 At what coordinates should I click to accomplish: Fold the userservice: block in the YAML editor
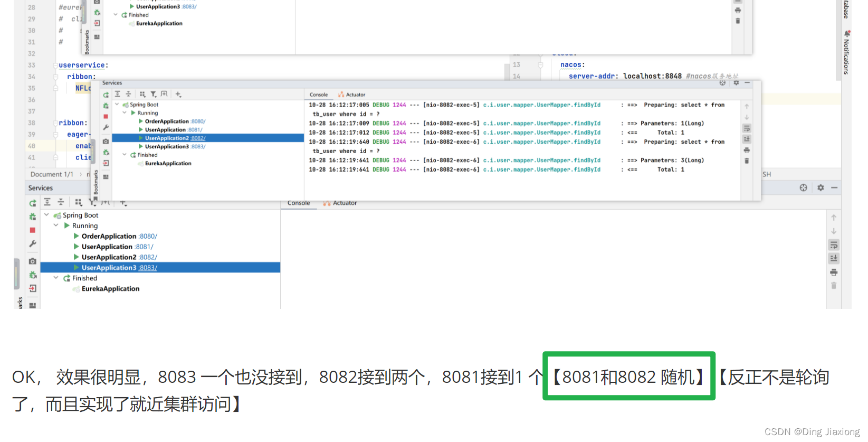tap(55, 65)
